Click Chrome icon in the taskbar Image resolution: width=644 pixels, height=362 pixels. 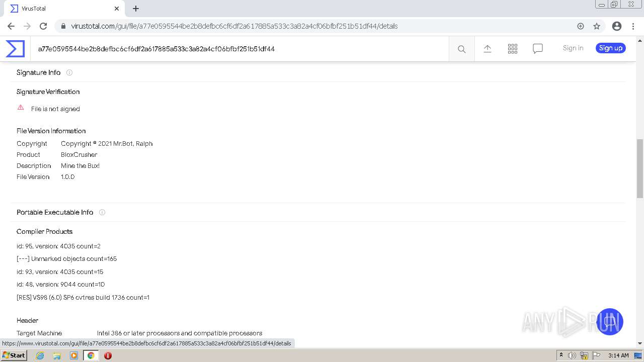pyautogui.click(x=91, y=355)
